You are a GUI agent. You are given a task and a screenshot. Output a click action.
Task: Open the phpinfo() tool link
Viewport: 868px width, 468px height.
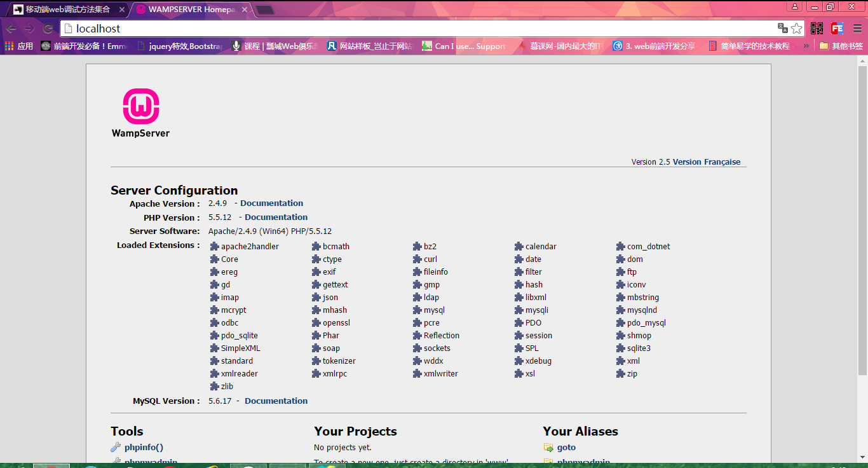coord(144,448)
